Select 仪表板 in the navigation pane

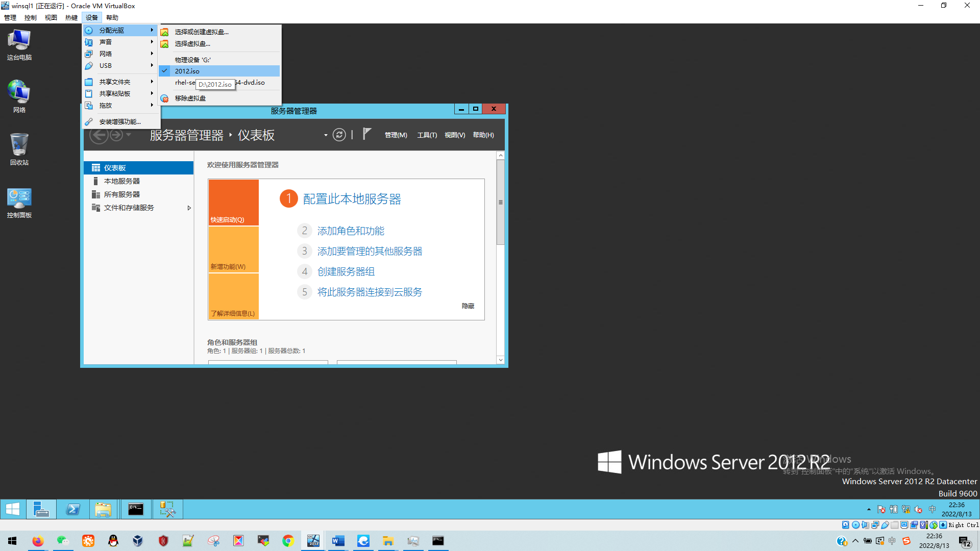point(138,168)
